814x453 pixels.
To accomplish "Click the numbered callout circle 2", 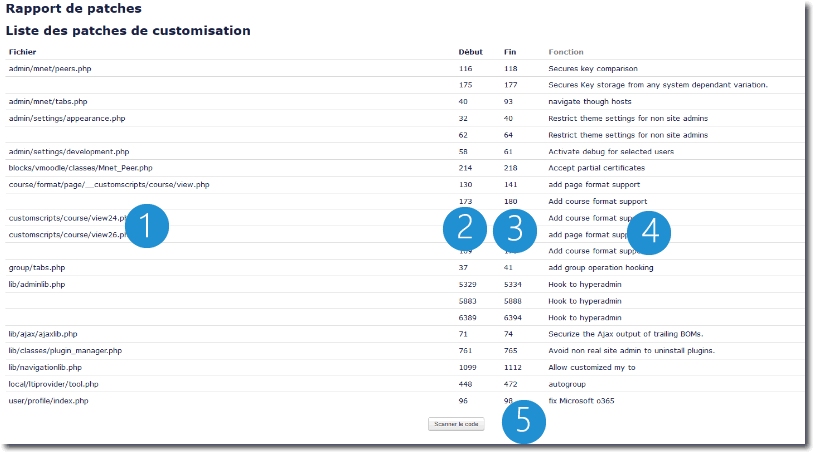I will [464, 229].
